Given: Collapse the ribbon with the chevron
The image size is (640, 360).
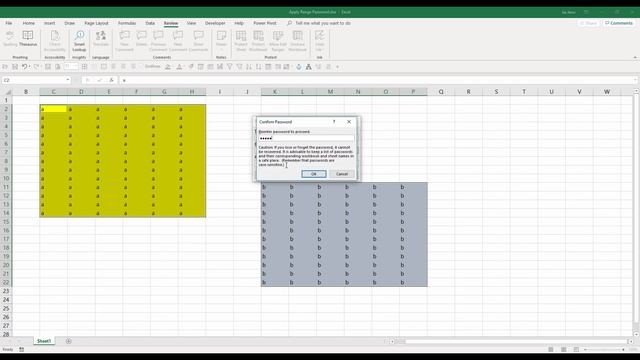Looking at the screenshot, I should (x=635, y=58).
